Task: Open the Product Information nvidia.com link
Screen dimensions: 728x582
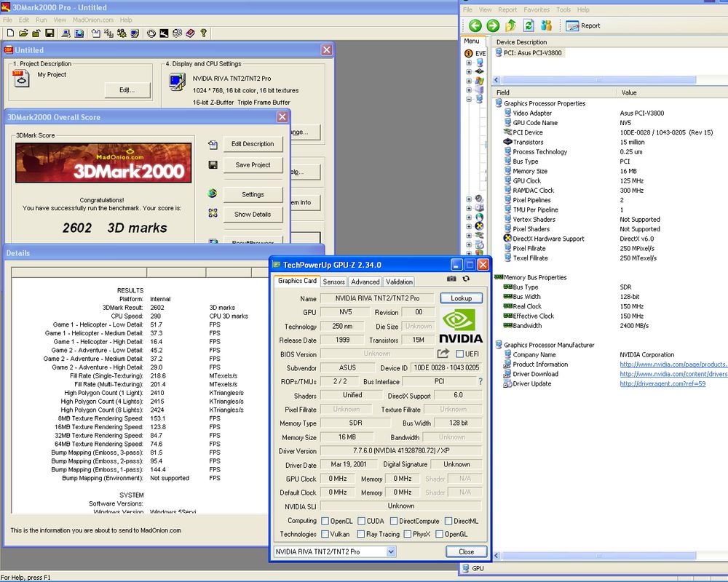Action: click(x=673, y=364)
